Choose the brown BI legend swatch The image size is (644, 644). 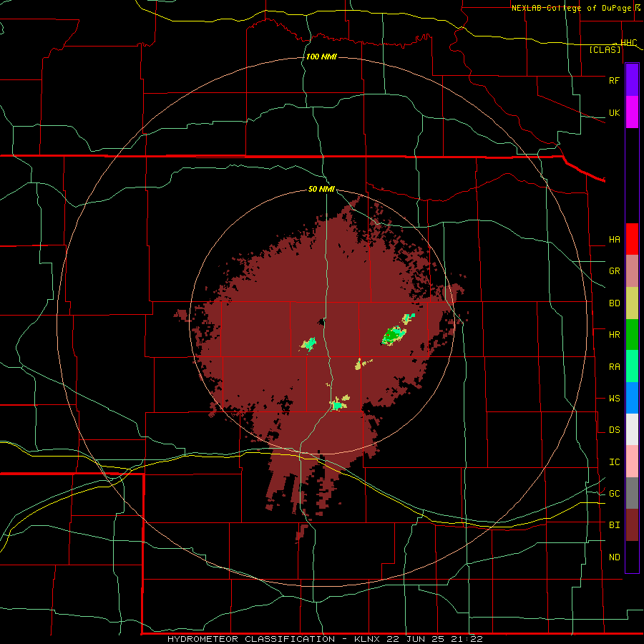[x=632, y=525]
